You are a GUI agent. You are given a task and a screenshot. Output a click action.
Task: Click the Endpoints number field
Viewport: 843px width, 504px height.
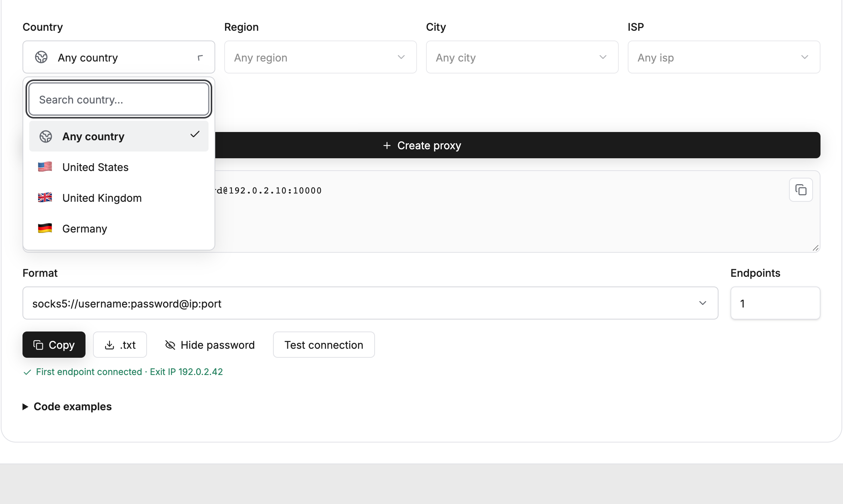click(775, 303)
